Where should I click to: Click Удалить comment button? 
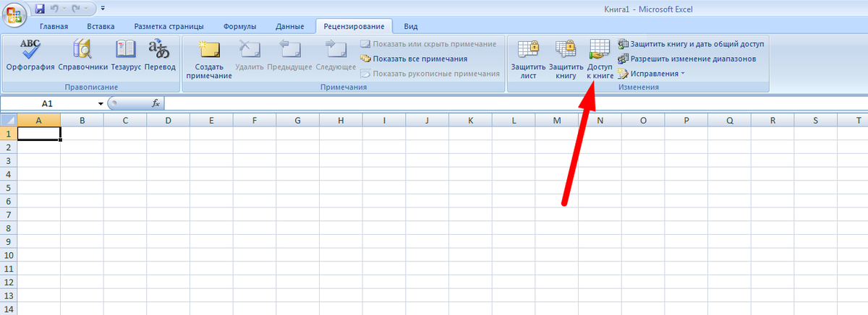click(250, 56)
